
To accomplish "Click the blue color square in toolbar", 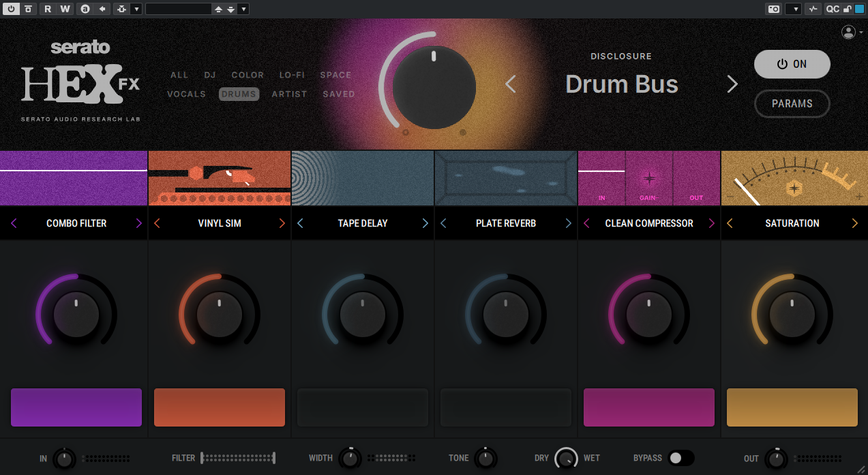I will pyautogui.click(x=858, y=9).
